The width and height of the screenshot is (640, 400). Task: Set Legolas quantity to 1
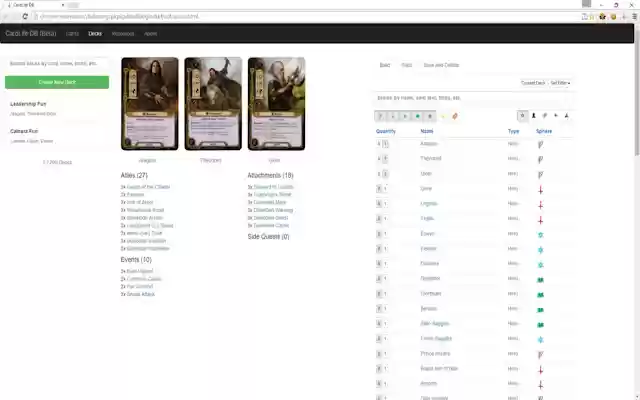385,204
